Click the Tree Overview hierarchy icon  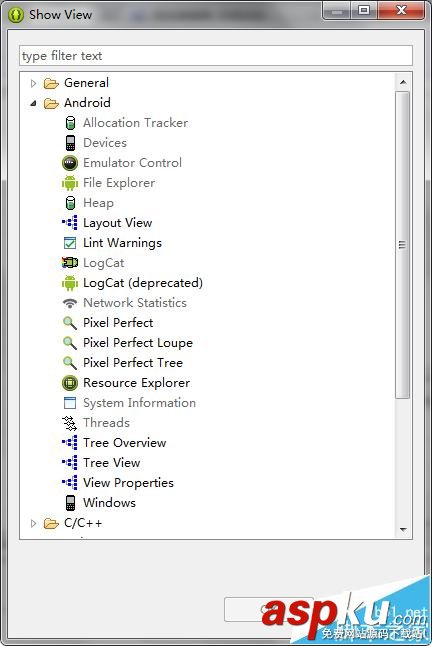pyautogui.click(x=70, y=442)
